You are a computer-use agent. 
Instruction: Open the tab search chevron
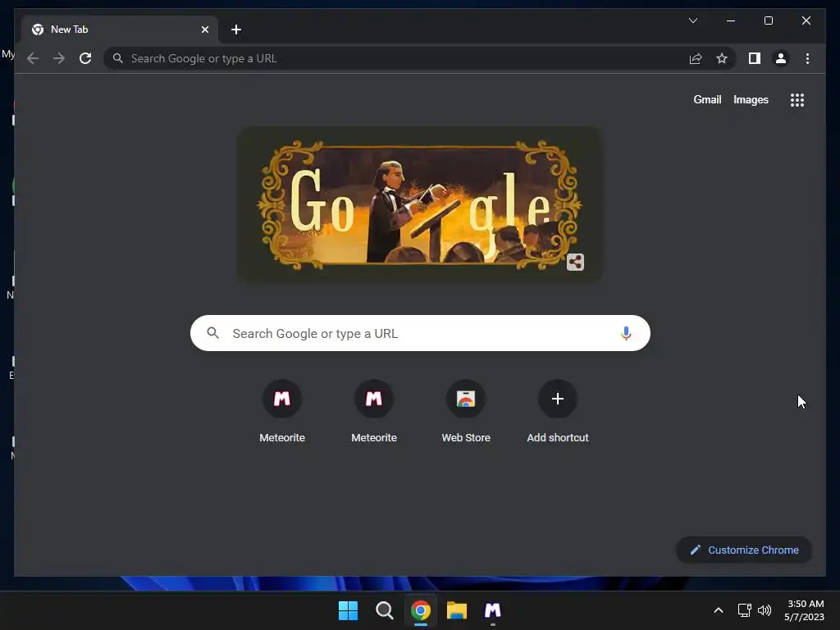tap(692, 21)
